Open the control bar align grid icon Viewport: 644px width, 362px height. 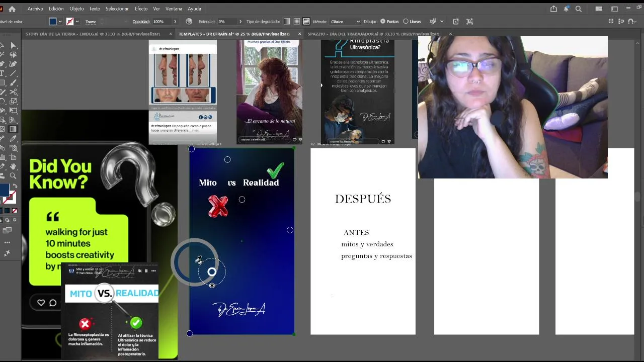pyautogui.click(x=611, y=22)
